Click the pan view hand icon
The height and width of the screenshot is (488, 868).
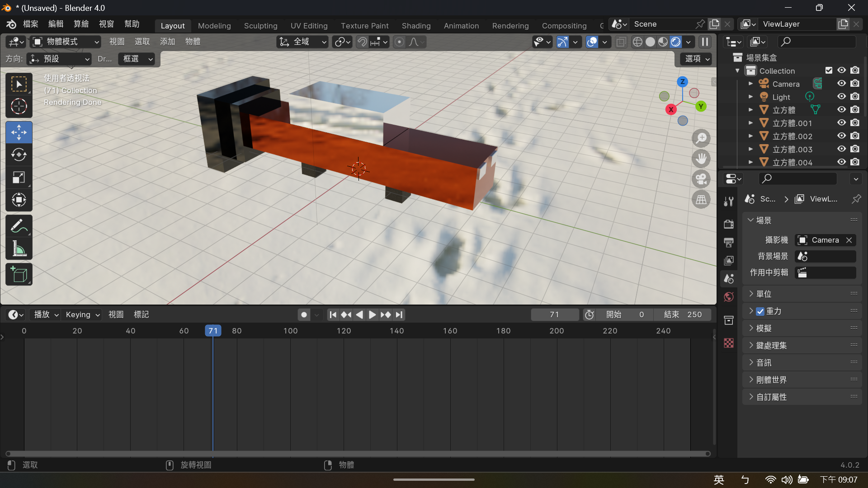[x=701, y=159]
